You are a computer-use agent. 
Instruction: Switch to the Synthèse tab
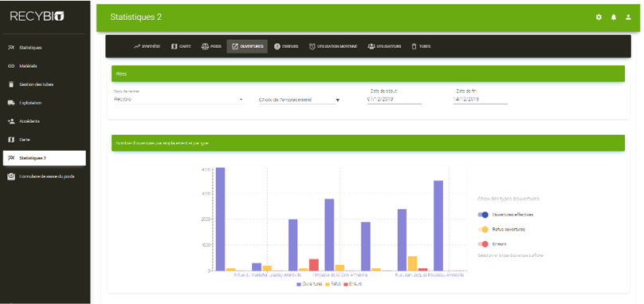147,46
